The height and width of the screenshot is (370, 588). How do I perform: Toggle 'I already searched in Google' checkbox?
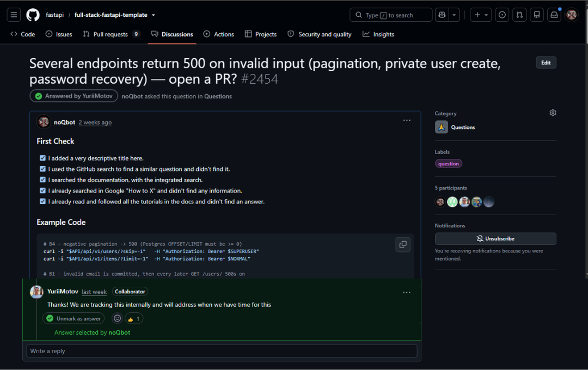pyautogui.click(x=43, y=190)
